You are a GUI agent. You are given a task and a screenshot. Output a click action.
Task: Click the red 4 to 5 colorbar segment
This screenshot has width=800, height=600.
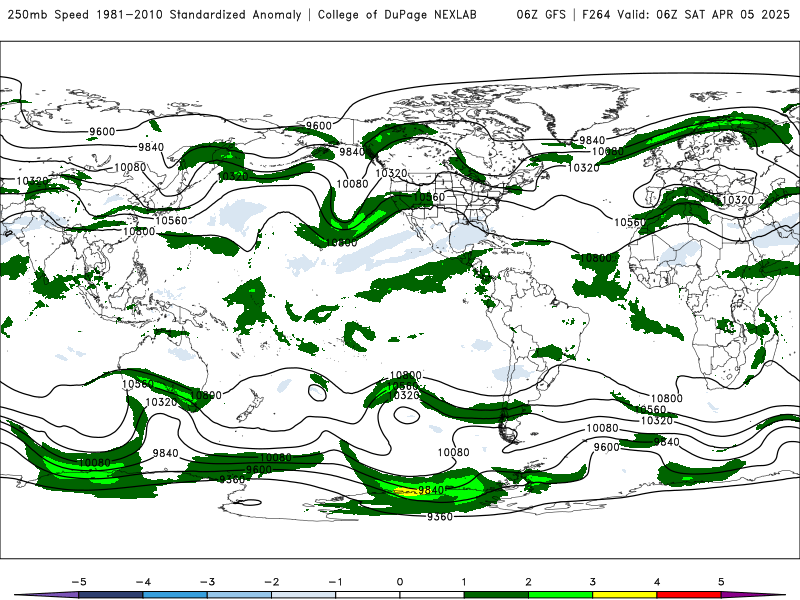(x=689, y=595)
